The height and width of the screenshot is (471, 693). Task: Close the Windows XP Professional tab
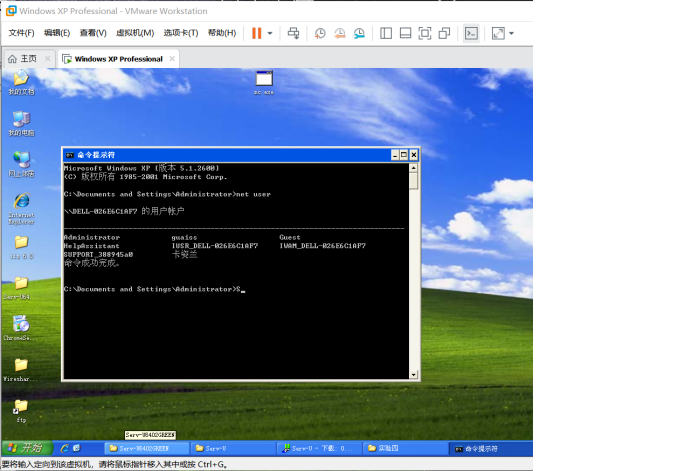click(x=172, y=58)
